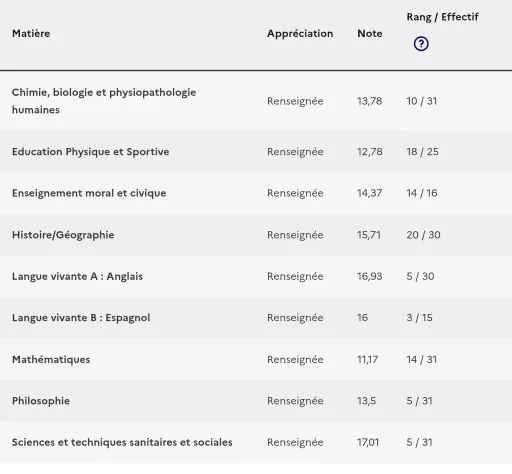512x474 pixels.
Task: Click Renseignée in the Sciences et techniques row
Action: tap(295, 442)
